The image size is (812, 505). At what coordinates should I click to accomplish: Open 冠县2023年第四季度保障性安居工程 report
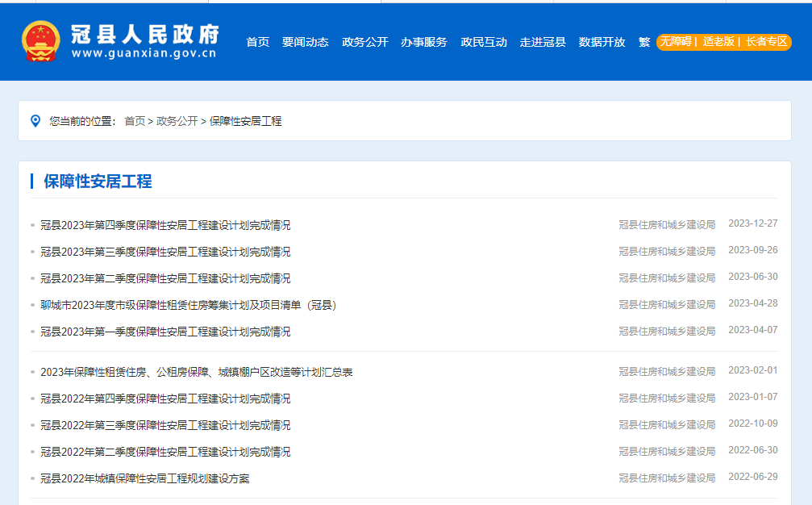click(165, 225)
